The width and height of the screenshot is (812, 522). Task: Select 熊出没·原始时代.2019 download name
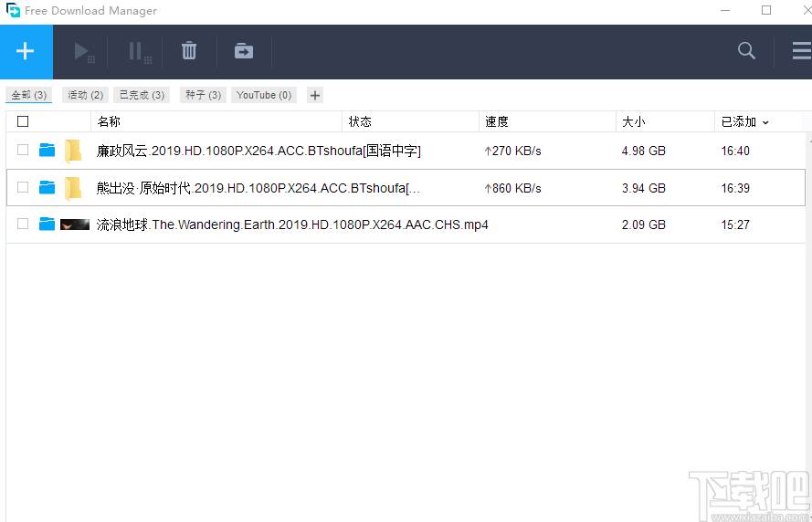click(258, 188)
